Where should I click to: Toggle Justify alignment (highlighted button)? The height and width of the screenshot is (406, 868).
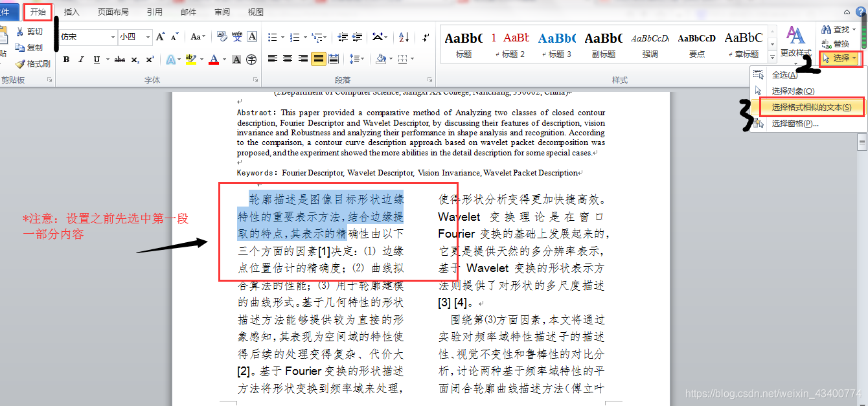[x=318, y=59]
